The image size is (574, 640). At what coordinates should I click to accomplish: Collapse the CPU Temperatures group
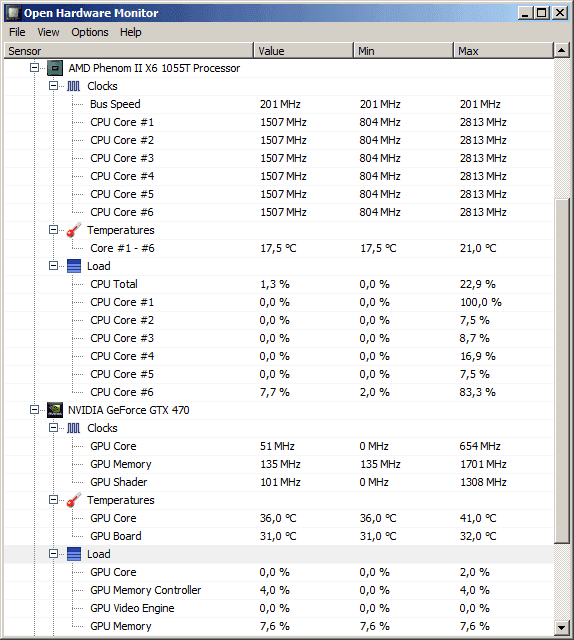coord(53,229)
